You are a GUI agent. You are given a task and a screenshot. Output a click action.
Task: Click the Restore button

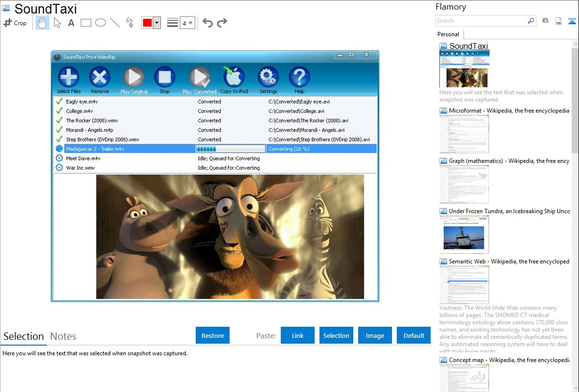tap(213, 335)
